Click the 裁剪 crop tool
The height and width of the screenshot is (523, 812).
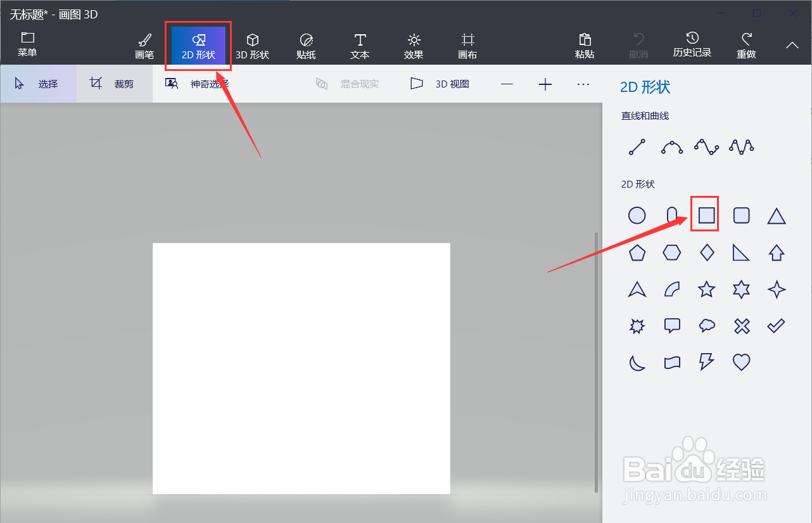coord(115,84)
